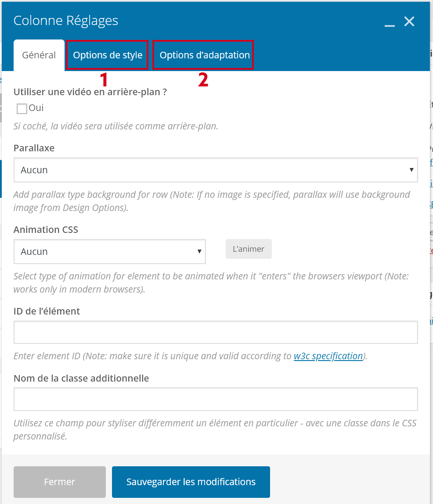Go to Options d'adaptation tab
The width and height of the screenshot is (433, 504).
(205, 55)
